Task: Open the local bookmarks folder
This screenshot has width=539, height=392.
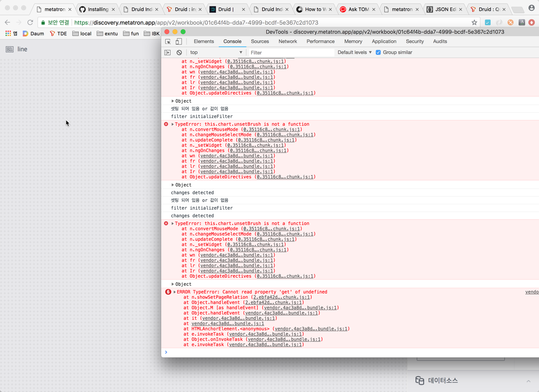Action: point(82,33)
